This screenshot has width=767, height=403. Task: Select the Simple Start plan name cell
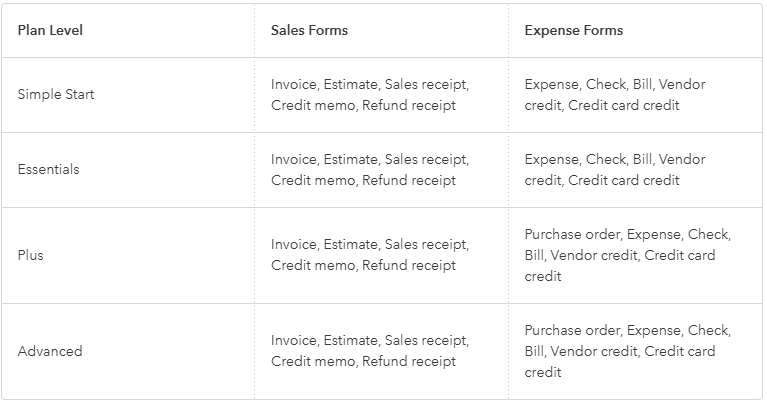pos(56,95)
